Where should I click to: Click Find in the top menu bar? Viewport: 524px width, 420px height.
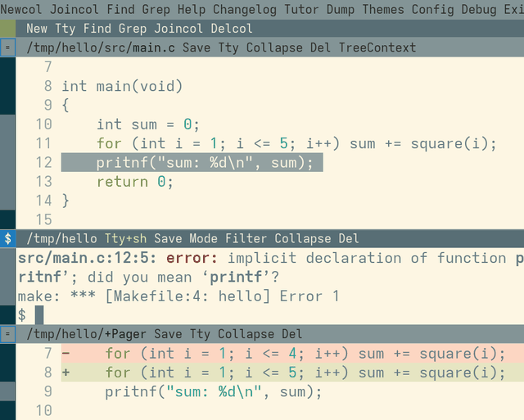(120, 9)
